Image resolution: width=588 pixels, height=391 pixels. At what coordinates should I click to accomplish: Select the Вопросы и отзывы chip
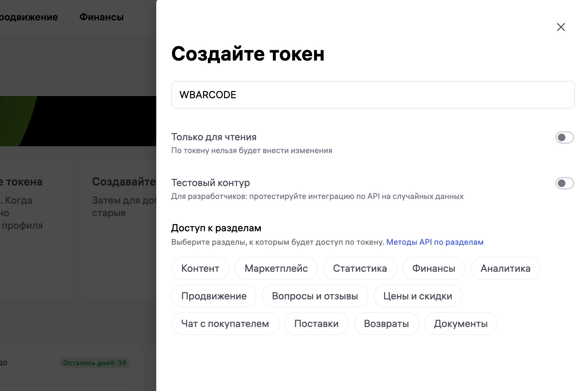pyautogui.click(x=315, y=296)
